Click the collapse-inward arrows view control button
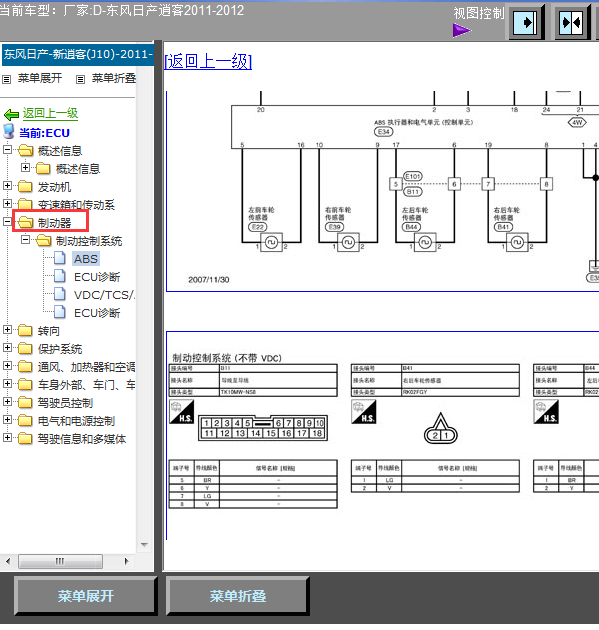Viewport: 599px width, 630px height. click(572, 22)
